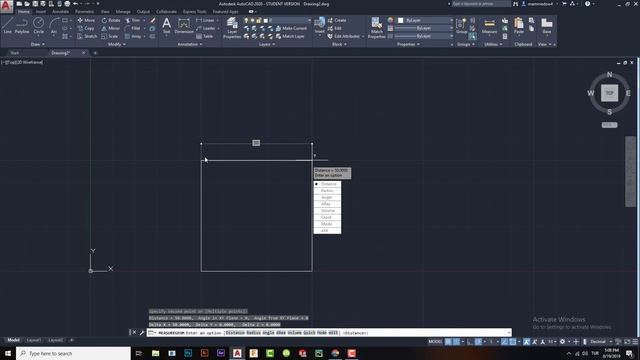Expand the Block panel
Image resolution: width=640 pixels, height=360 pixels.
click(x=339, y=44)
